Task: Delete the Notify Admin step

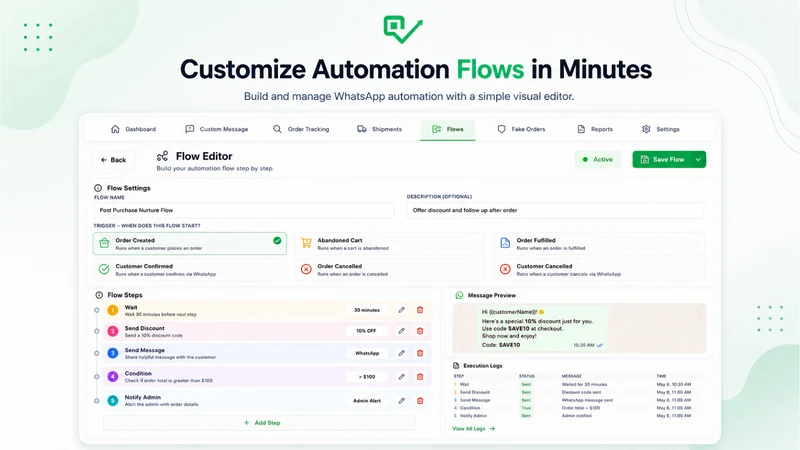Action: coord(420,401)
